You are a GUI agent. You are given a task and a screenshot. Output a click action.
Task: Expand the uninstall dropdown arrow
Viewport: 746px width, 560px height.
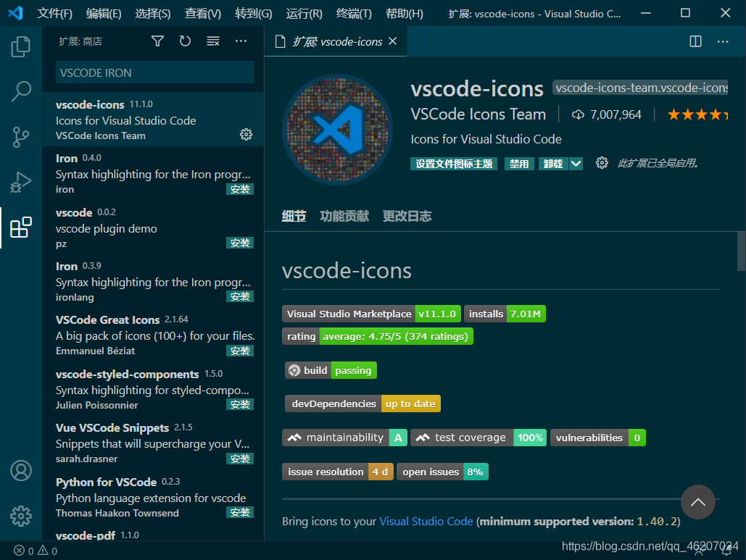tap(576, 164)
